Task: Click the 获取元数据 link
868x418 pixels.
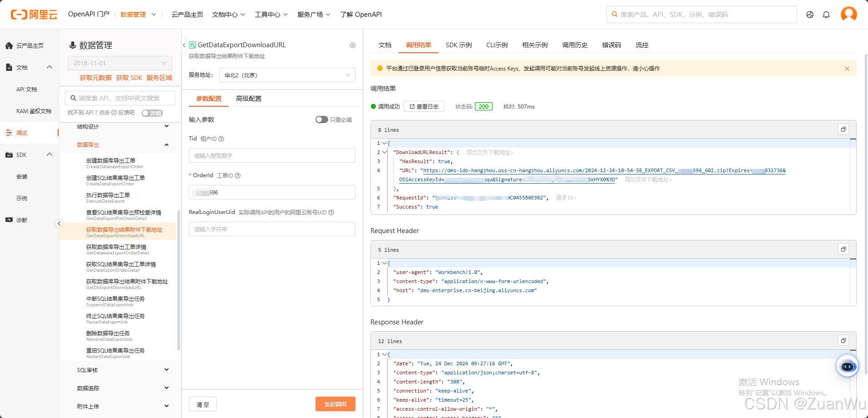Action: pyautogui.click(x=95, y=78)
